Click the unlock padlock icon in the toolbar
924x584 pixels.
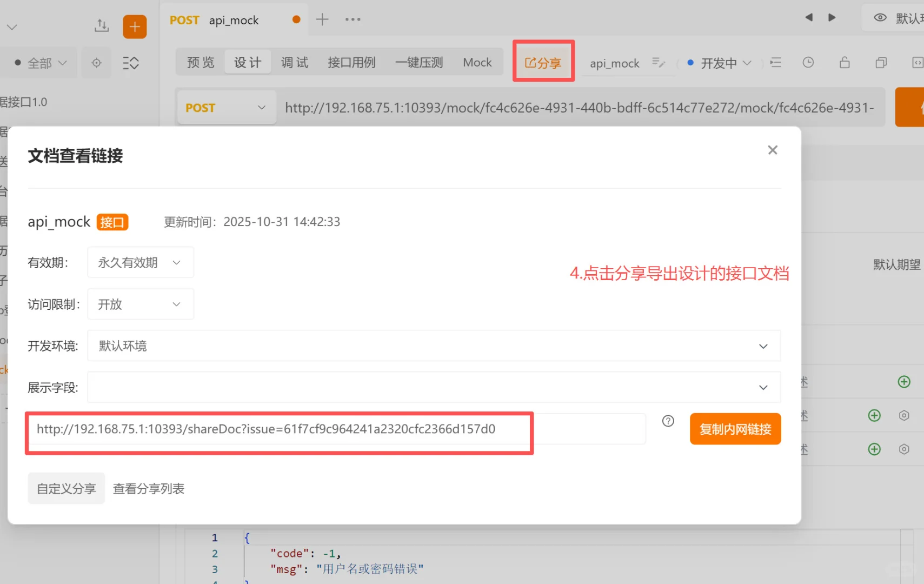(x=844, y=63)
